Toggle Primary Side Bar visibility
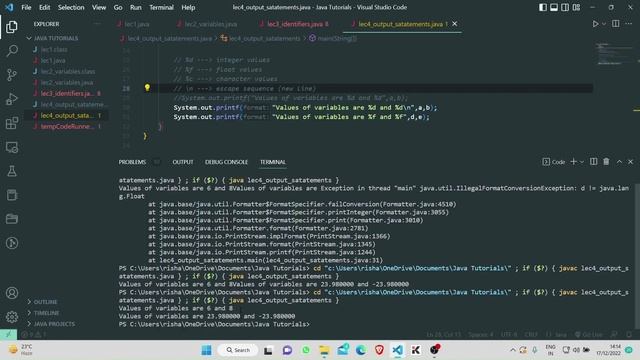Viewport: 640px width, 360px height. tap(542, 7)
